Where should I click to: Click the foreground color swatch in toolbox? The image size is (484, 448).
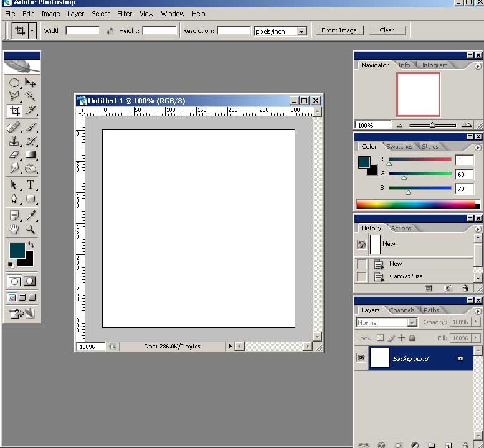[x=17, y=250]
